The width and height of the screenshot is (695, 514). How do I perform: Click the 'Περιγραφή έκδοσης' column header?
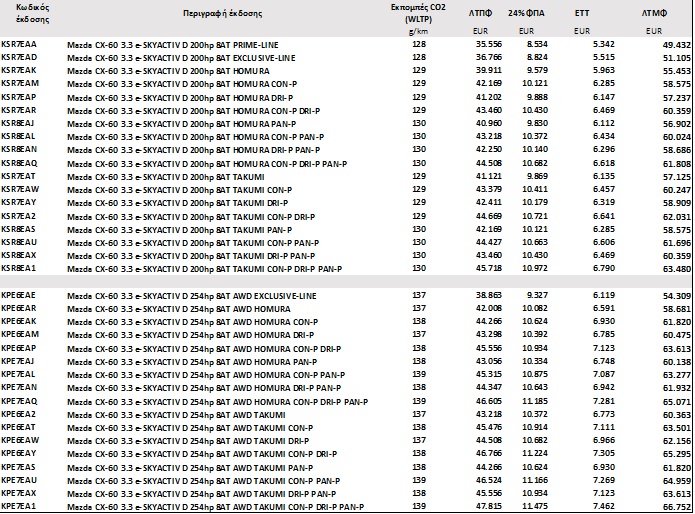tap(223, 13)
